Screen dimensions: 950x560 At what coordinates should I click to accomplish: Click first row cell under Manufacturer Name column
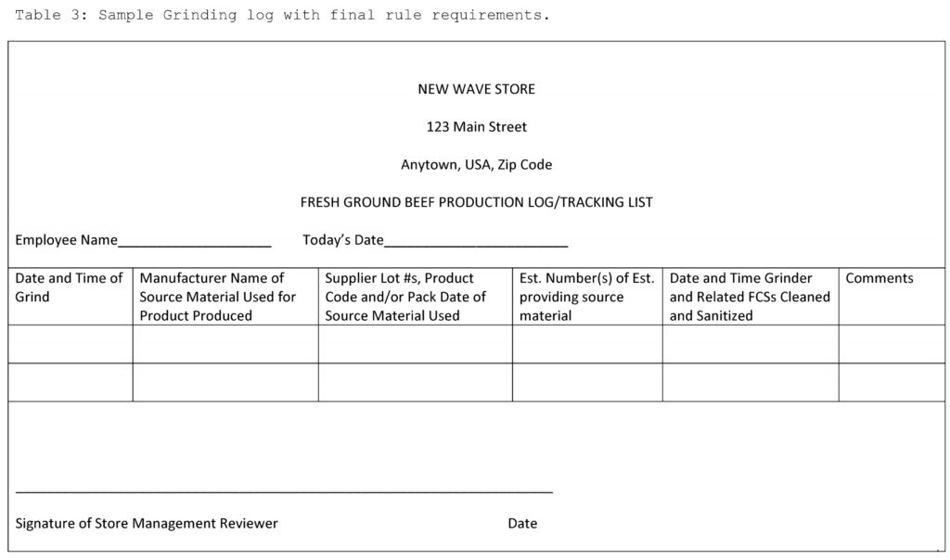(225, 344)
